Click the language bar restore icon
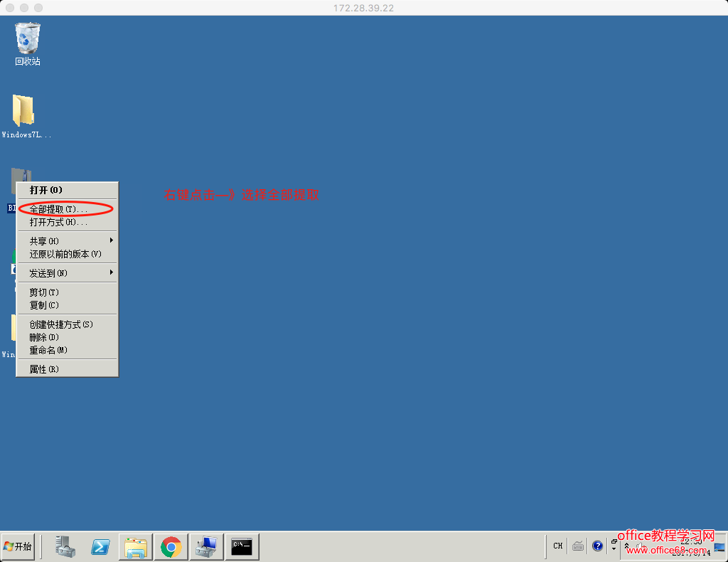 614,541
